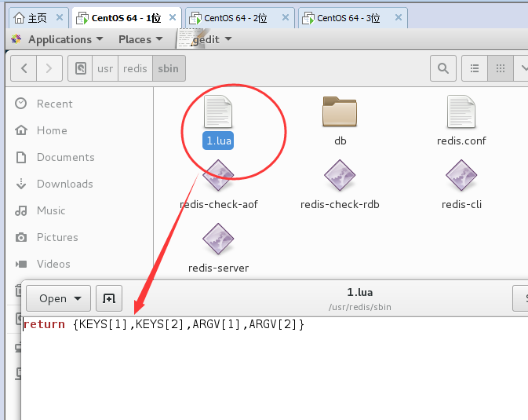Screen dimensions: 528x420
Task: Close the CentOS 64 - 3位 tab
Action: [x=399, y=17]
